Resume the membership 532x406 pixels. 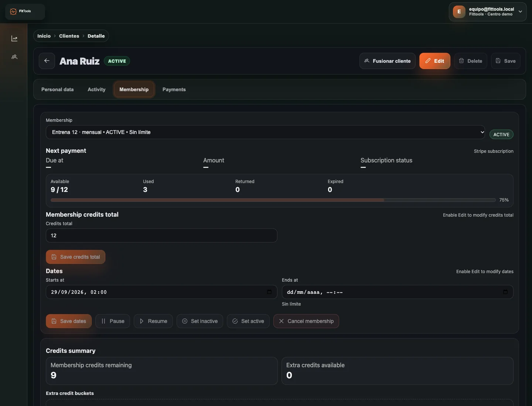pyautogui.click(x=153, y=321)
